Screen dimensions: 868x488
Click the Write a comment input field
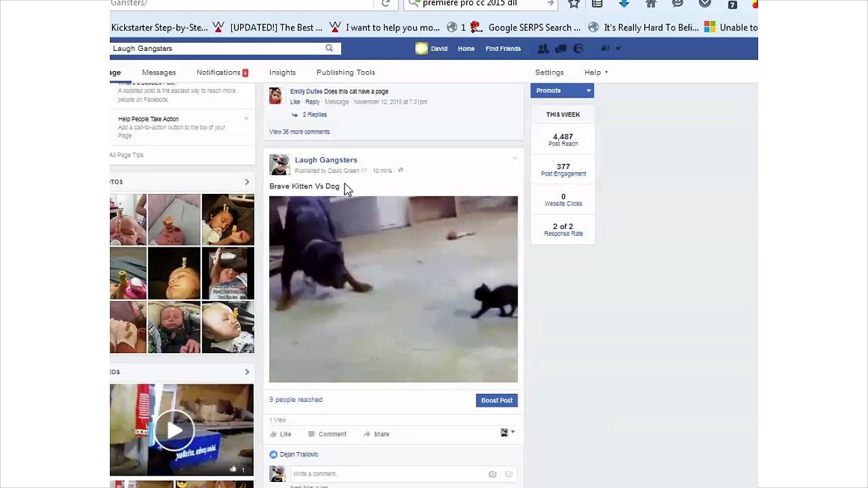pos(403,474)
